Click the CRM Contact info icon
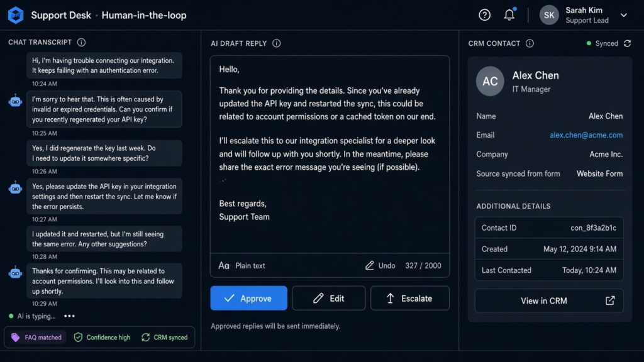 tap(530, 43)
